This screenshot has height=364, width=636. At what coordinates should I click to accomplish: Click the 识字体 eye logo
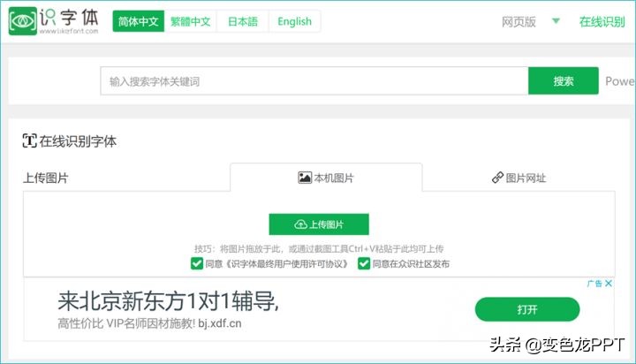point(23,21)
